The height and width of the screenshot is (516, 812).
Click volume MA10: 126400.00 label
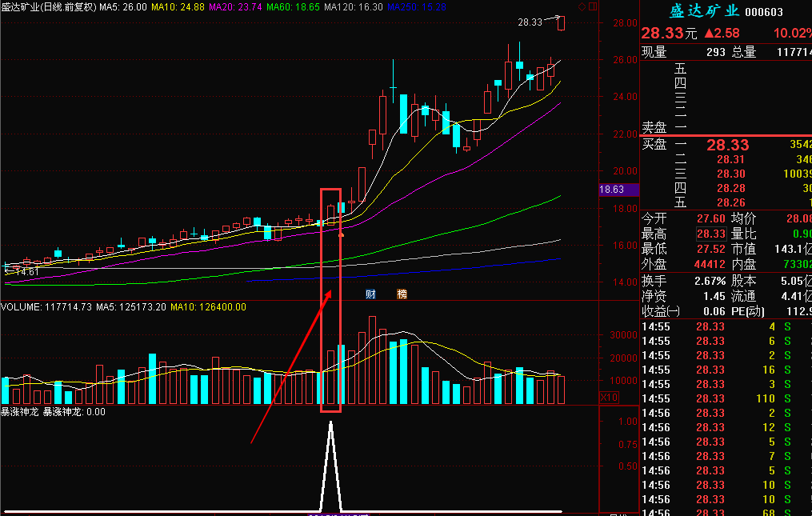[208, 307]
